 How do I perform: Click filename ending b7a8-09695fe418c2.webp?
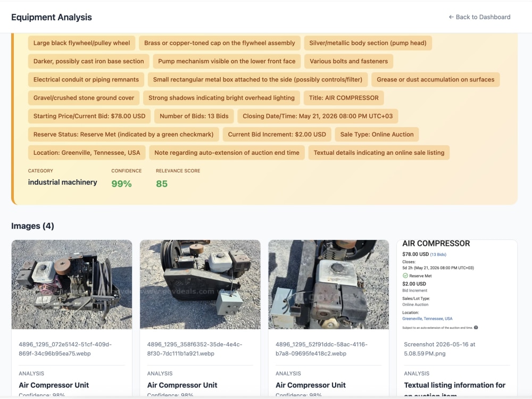click(x=321, y=349)
